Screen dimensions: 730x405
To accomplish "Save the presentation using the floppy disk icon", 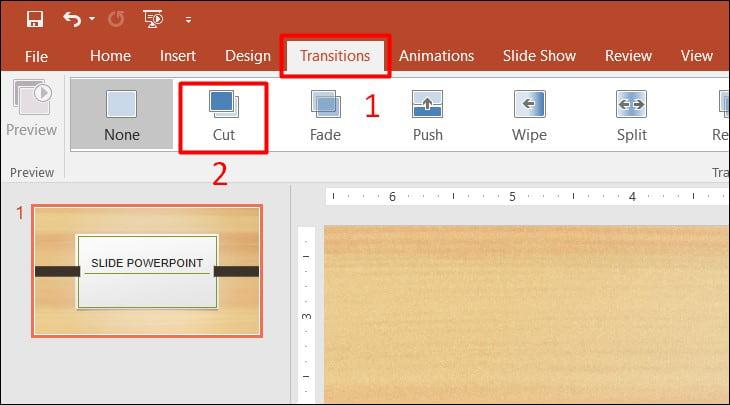I will pyautogui.click(x=35, y=19).
